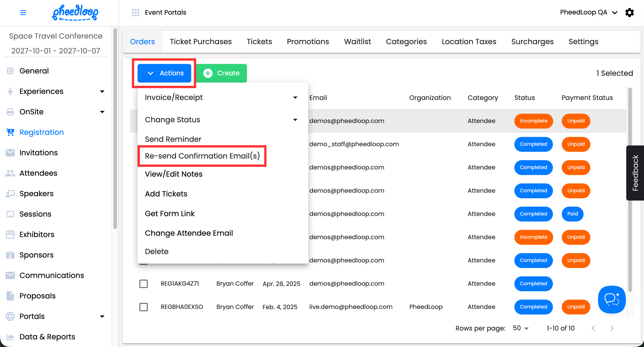Expand the Experiences sidebar section
Screen dimensions: 644x347
click(x=102, y=91)
